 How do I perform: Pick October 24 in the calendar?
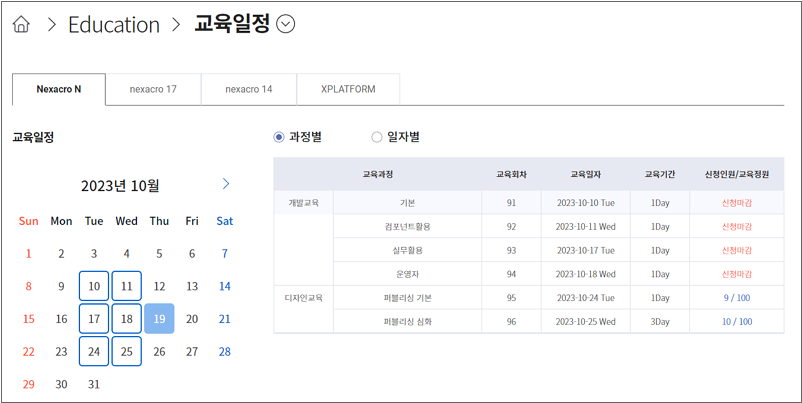94,352
